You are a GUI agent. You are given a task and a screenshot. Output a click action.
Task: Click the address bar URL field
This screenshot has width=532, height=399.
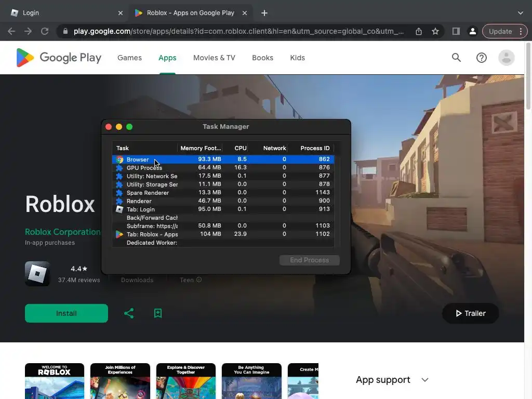pos(238,31)
